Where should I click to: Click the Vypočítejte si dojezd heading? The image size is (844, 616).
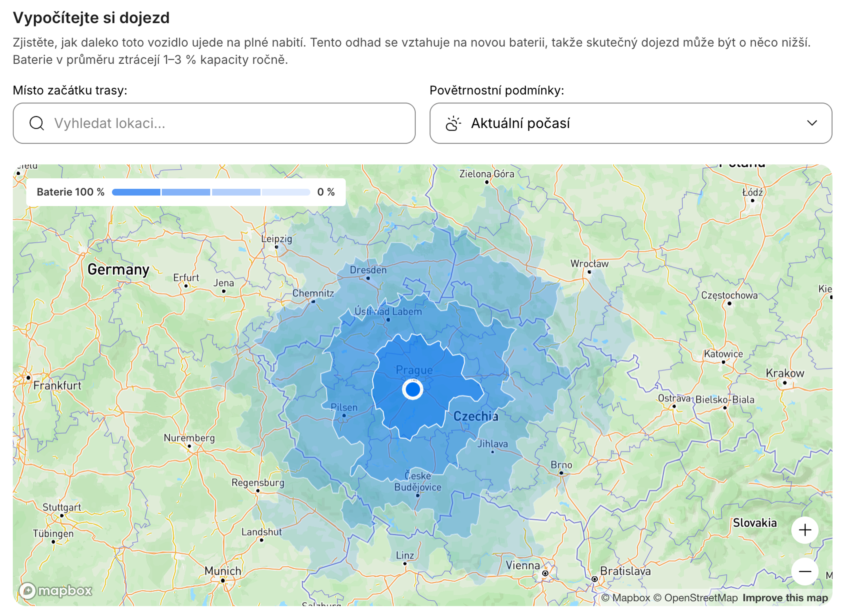(x=91, y=18)
